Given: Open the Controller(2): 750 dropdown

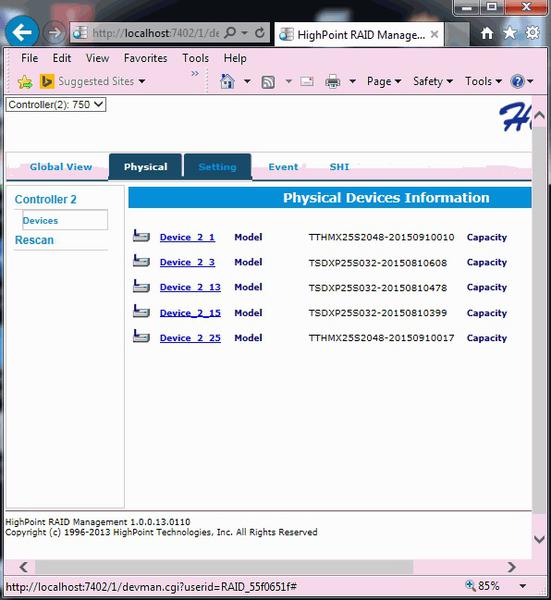Looking at the screenshot, I should click(x=56, y=104).
